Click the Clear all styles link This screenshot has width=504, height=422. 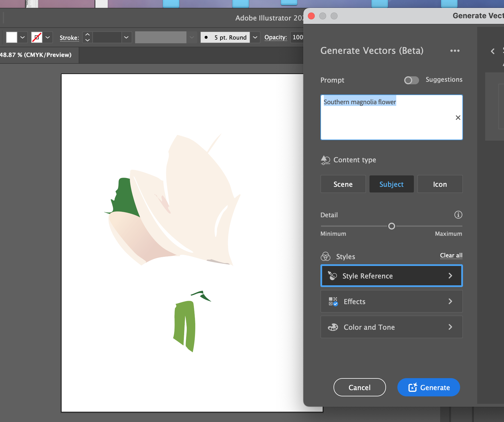pos(451,255)
